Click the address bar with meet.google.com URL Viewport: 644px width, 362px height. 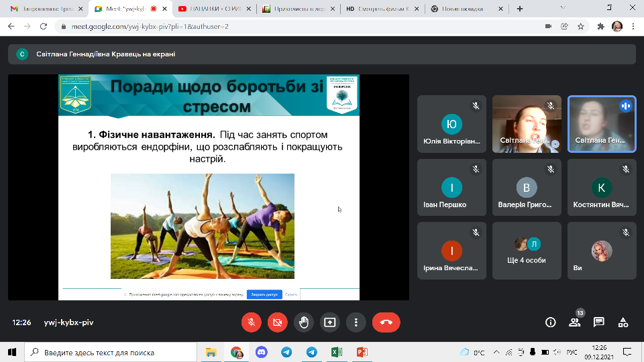(x=268, y=26)
